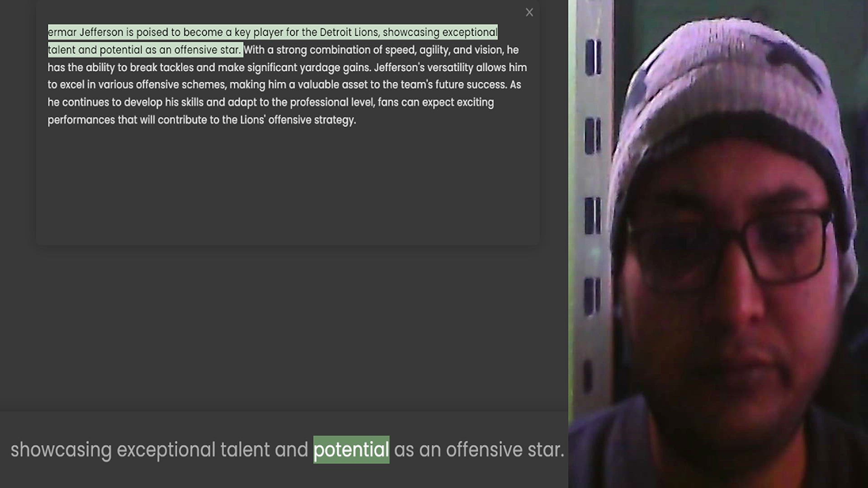Click "showcasing" in the bottom caption bar
This screenshot has width=868, height=488.
pos(61,450)
